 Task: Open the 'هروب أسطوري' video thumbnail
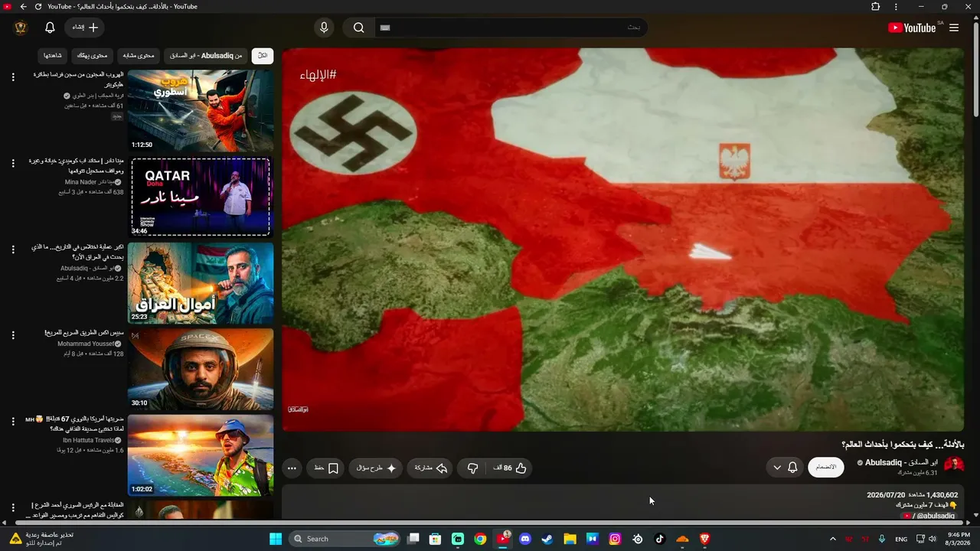(x=201, y=111)
